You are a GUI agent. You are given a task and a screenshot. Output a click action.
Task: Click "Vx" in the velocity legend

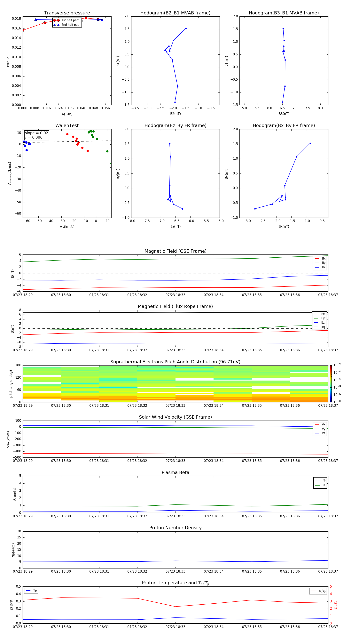[x=320, y=424]
